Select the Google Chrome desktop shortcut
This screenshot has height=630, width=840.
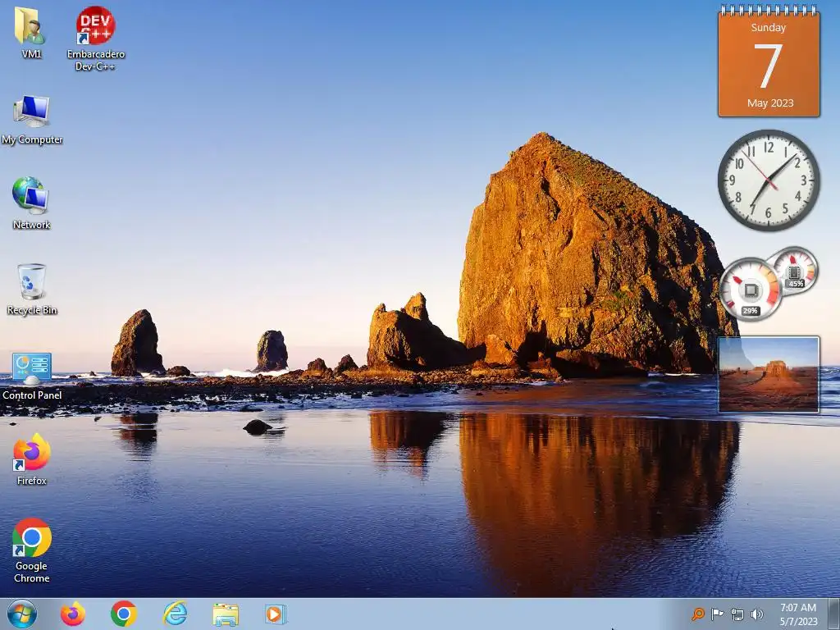click(32, 550)
